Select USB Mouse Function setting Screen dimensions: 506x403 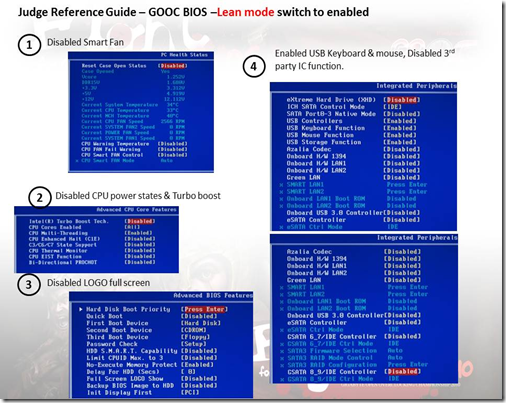pyautogui.click(x=352, y=135)
